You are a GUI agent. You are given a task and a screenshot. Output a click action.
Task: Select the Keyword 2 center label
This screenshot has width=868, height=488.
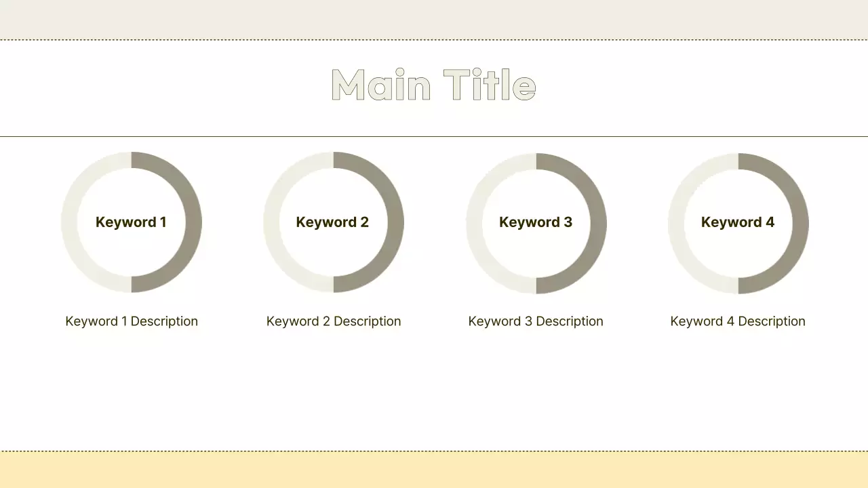332,222
